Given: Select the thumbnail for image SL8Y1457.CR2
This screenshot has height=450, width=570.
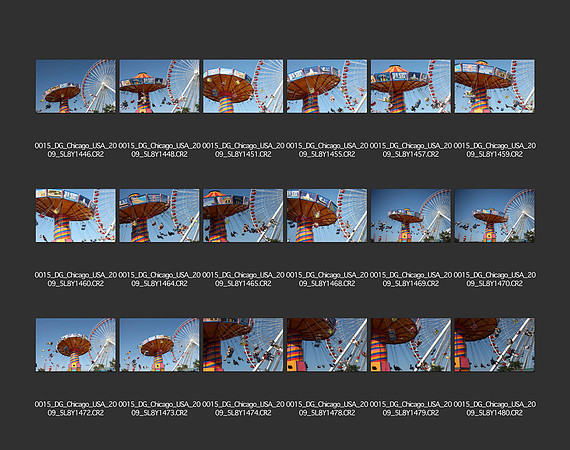Looking at the screenshot, I should (x=411, y=86).
